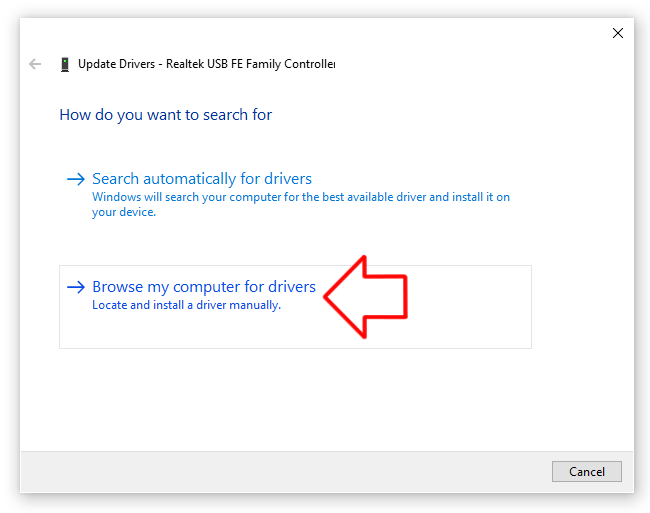650x513 pixels.
Task: Click the blue arrow beside Search automatically
Action: pos(75,179)
